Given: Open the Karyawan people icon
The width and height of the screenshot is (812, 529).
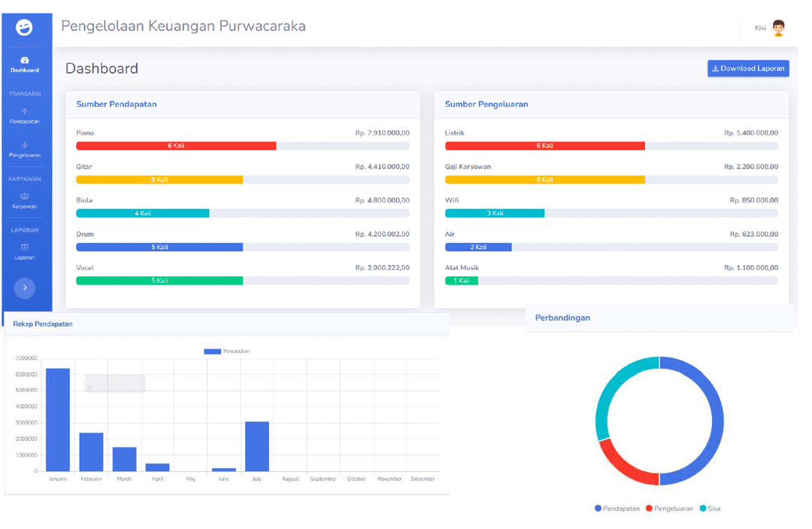Looking at the screenshot, I should (25, 196).
